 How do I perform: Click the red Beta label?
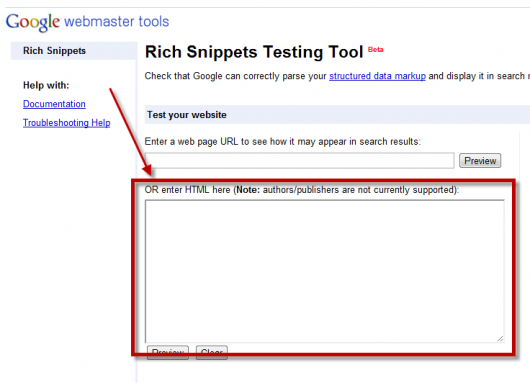[376, 50]
